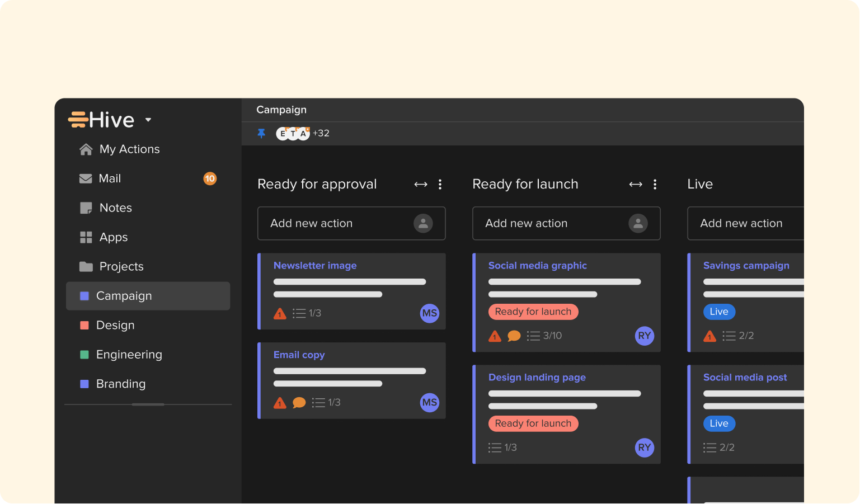Open Ready for launch column three-dot menu
Image resolution: width=860 pixels, height=504 pixels.
click(655, 184)
